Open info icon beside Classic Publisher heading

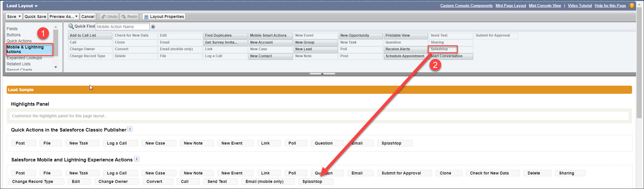coord(130,129)
